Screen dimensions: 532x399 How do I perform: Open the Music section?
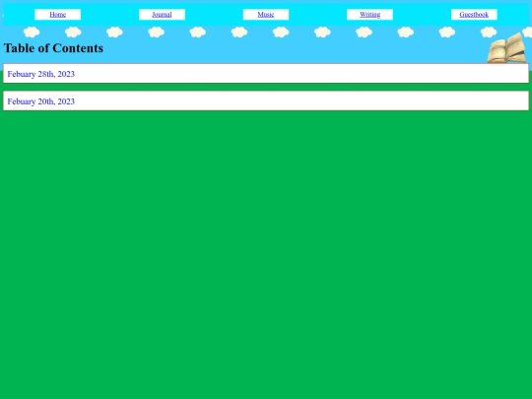point(266,15)
